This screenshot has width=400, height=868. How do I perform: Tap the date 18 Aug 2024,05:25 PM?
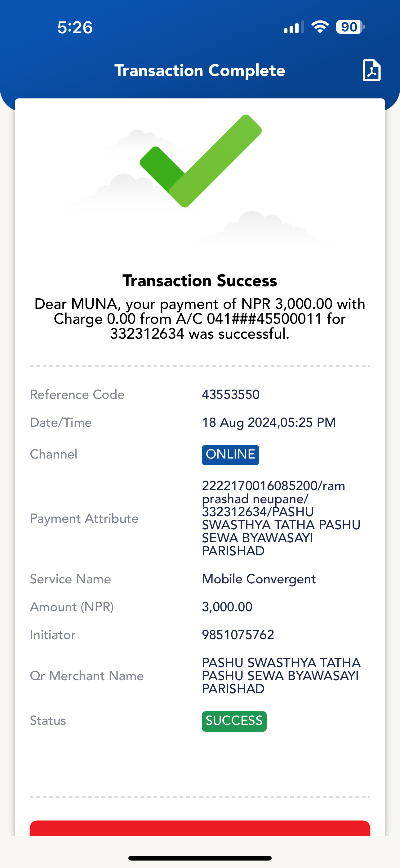click(x=269, y=423)
